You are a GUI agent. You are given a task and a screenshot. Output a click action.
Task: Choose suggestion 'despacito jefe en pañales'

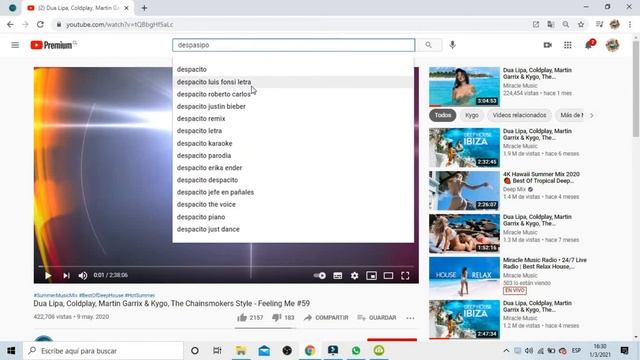coord(293,192)
